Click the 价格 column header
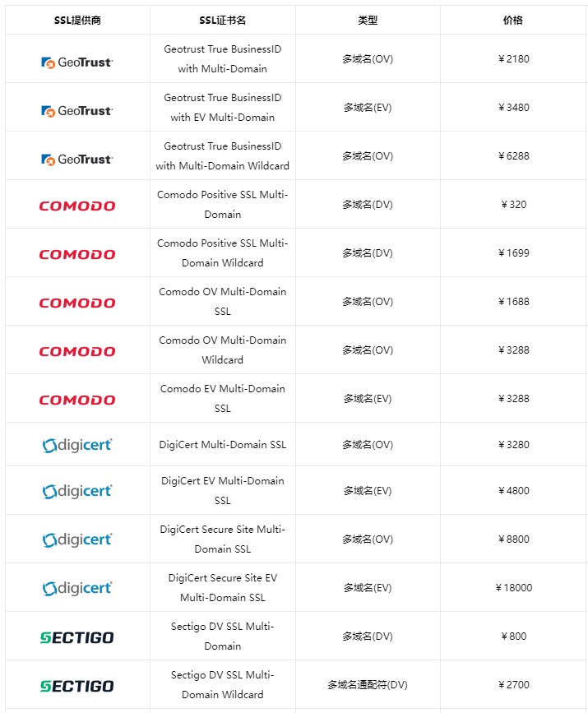The height and width of the screenshot is (713, 588). tap(513, 20)
